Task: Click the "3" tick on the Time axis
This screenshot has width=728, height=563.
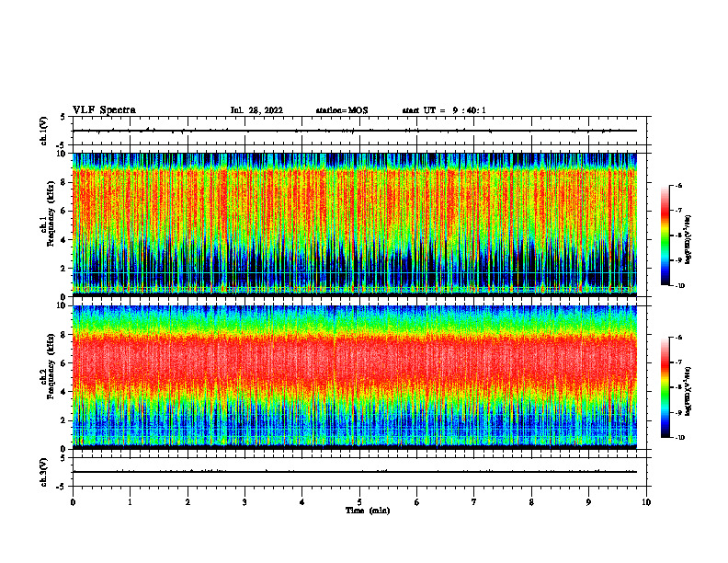Action: pyautogui.click(x=245, y=502)
